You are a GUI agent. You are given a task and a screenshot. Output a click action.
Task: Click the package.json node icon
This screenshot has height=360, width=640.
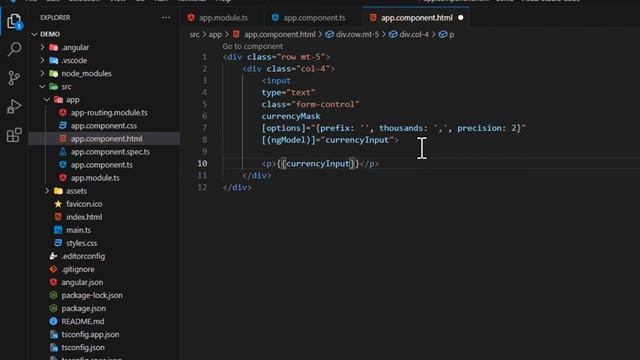(53, 308)
